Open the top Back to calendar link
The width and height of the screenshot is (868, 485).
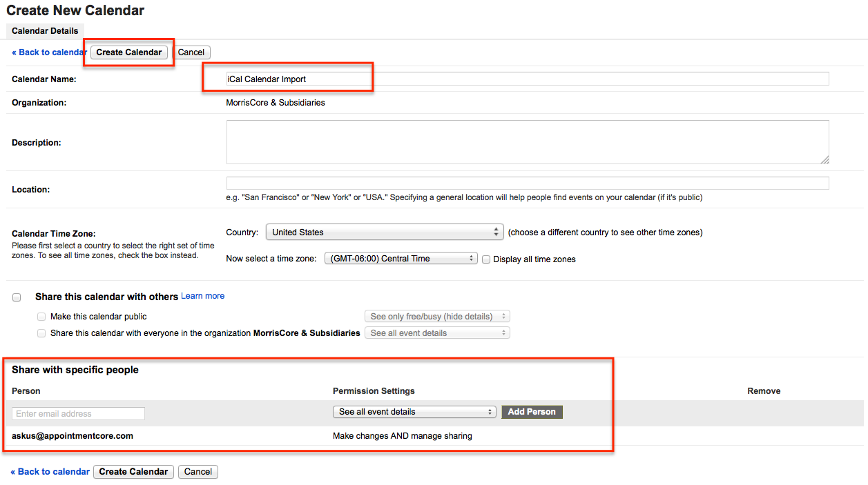[x=49, y=52]
